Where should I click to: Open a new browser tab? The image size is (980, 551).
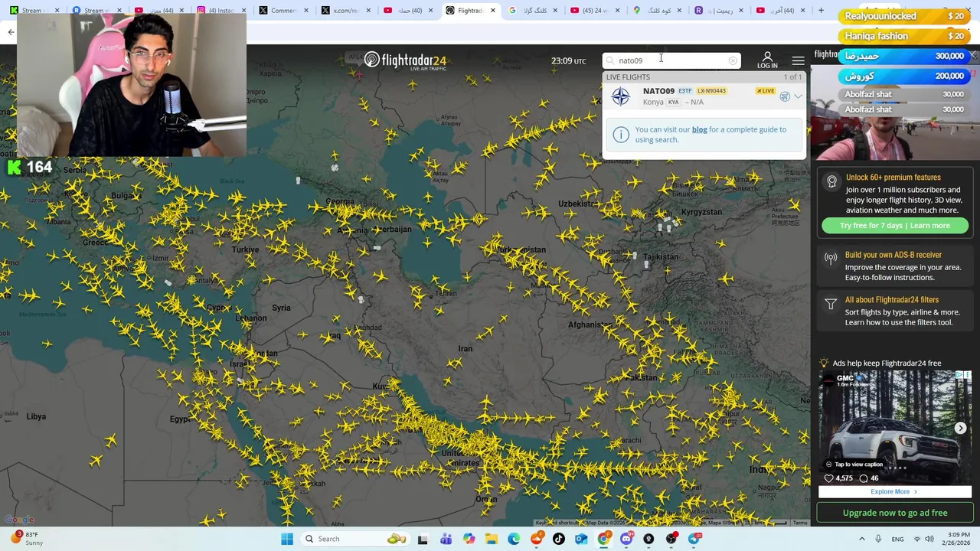click(x=821, y=11)
